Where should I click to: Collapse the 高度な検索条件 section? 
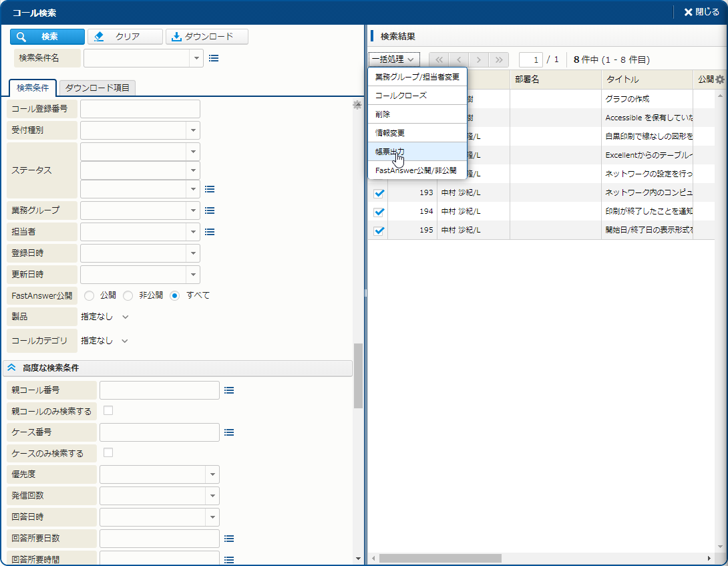coord(11,368)
